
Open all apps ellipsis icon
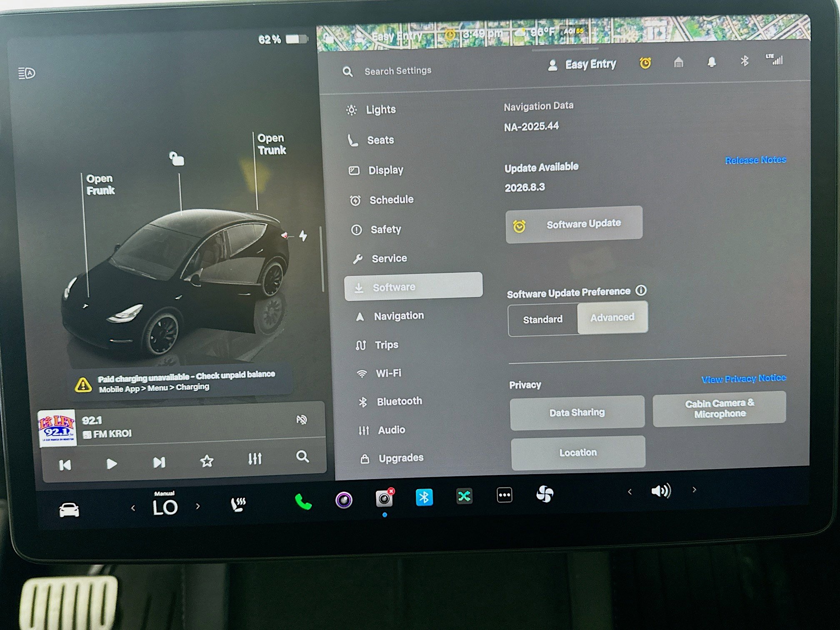505,495
